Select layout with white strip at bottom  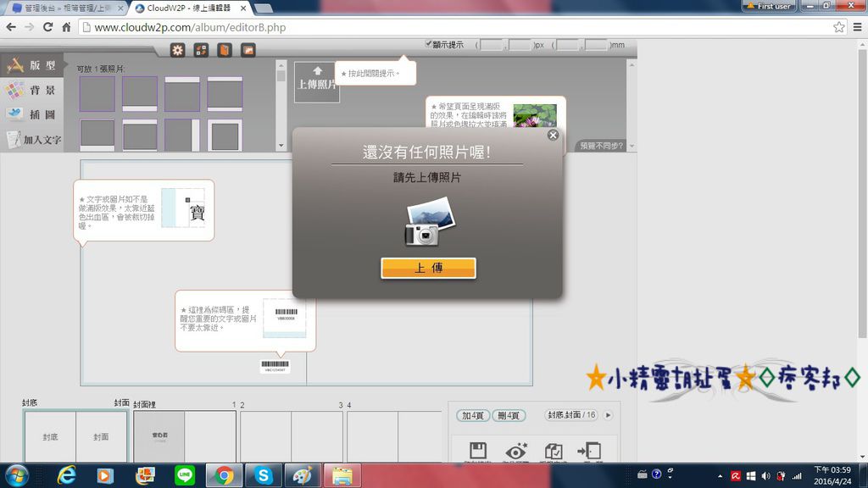[140, 94]
